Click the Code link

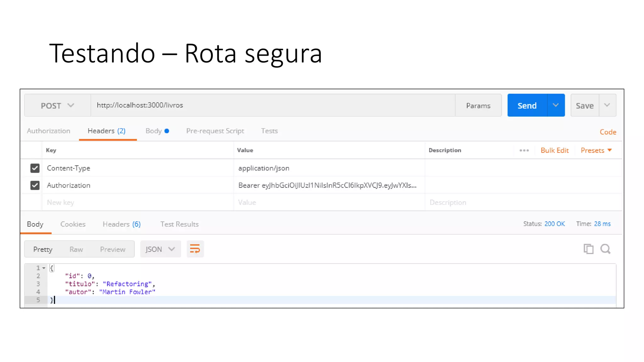(x=608, y=132)
